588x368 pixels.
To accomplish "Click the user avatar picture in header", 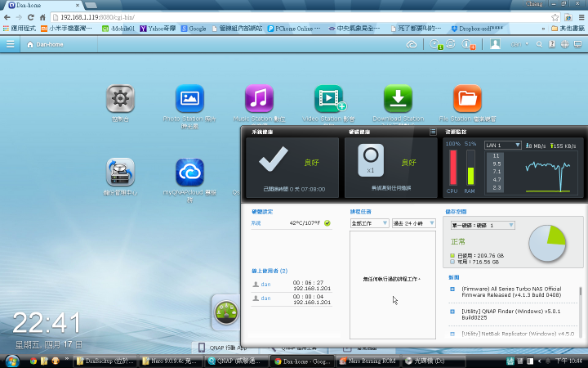I will 495,44.
